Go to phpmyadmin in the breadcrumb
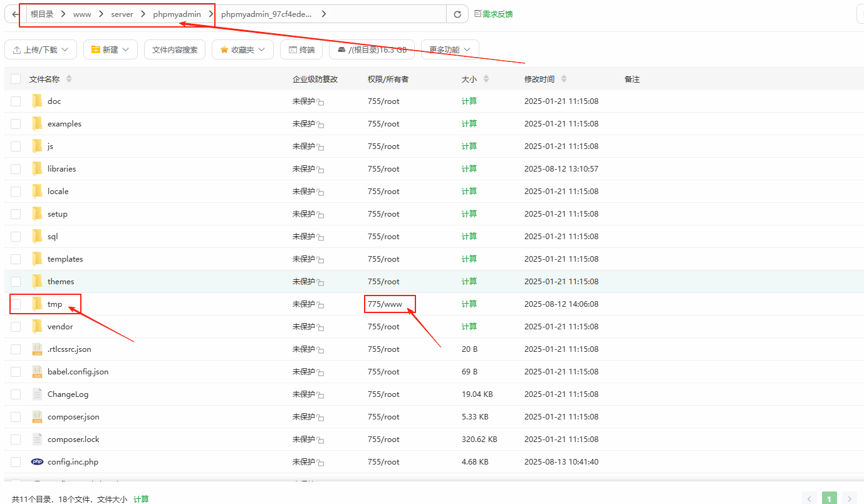Screen dimensions: 864x504 (x=177, y=14)
